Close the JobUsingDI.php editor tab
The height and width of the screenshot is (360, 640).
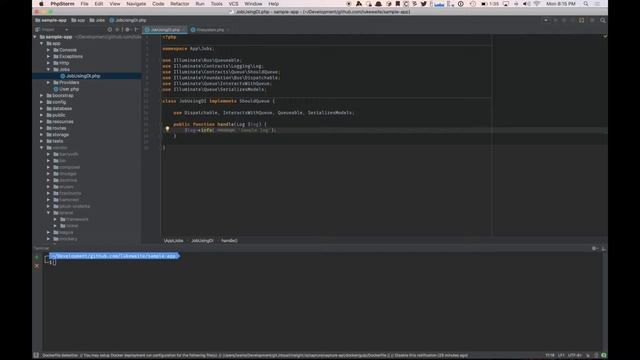click(183, 30)
